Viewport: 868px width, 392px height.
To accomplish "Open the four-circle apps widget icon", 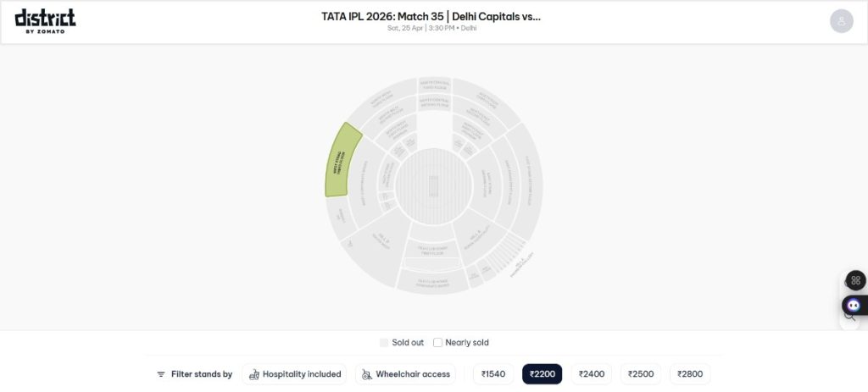I will click(x=855, y=280).
